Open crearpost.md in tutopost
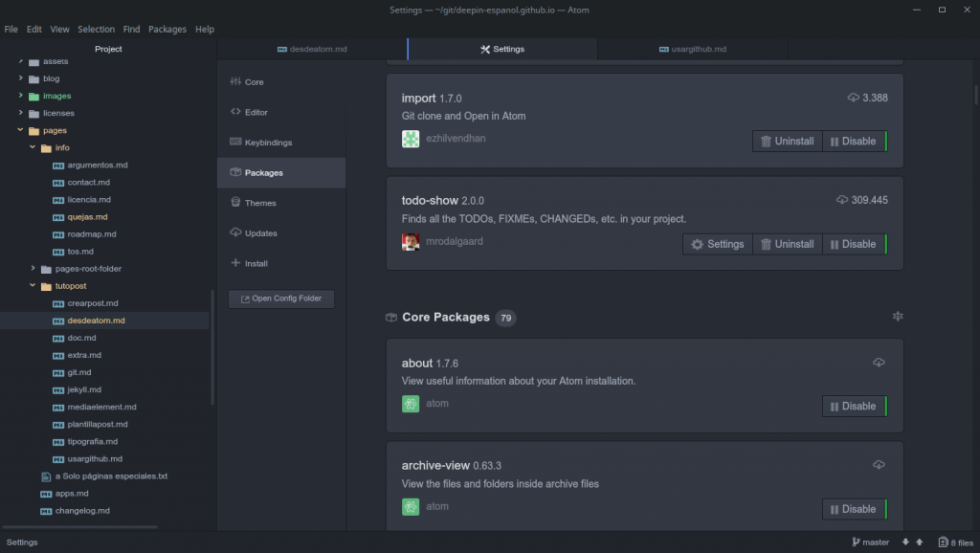980x553 pixels. 93,303
